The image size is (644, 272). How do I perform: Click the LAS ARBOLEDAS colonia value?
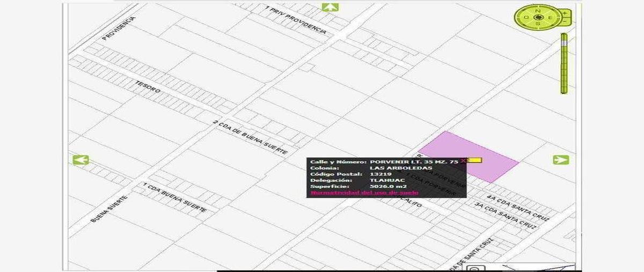click(x=401, y=168)
